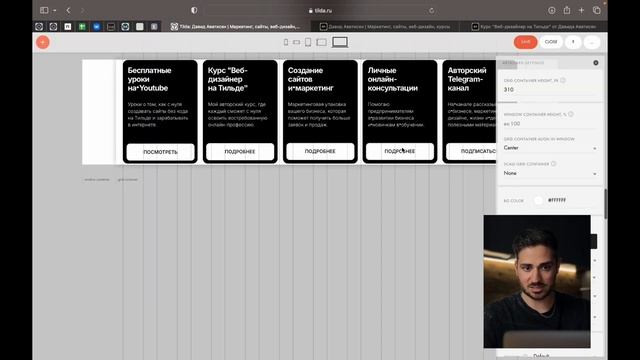
Task: Open help icon next to Window Container Height
Action: pos(571,114)
